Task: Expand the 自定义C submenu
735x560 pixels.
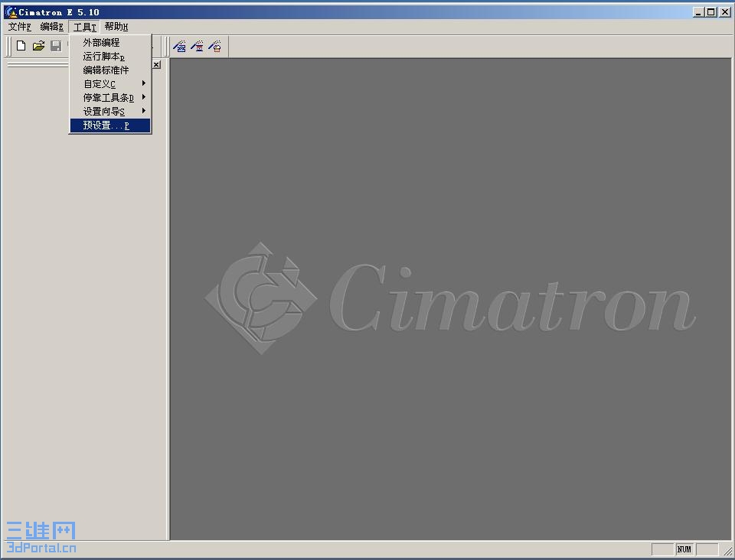Action: click(x=110, y=84)
